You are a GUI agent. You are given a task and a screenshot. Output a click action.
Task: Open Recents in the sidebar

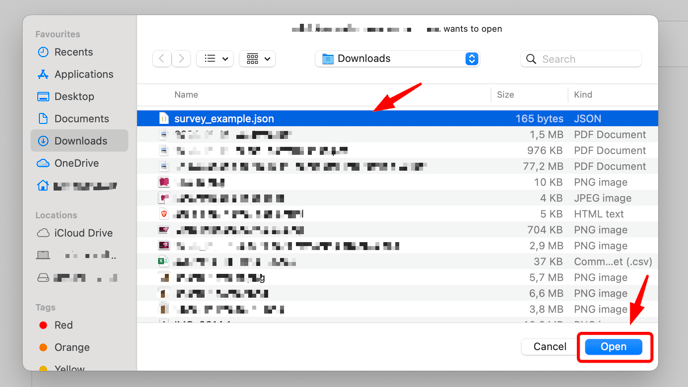[79, 52]
